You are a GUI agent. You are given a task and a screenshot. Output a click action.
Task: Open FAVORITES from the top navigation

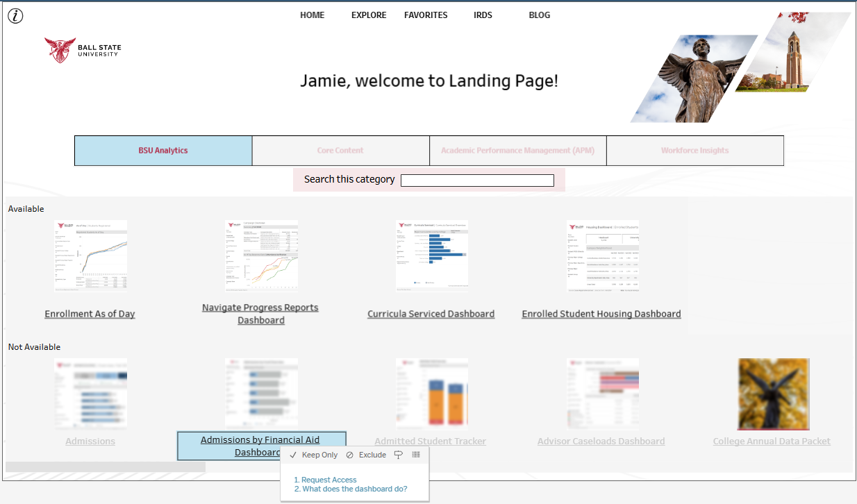point(426,15)
